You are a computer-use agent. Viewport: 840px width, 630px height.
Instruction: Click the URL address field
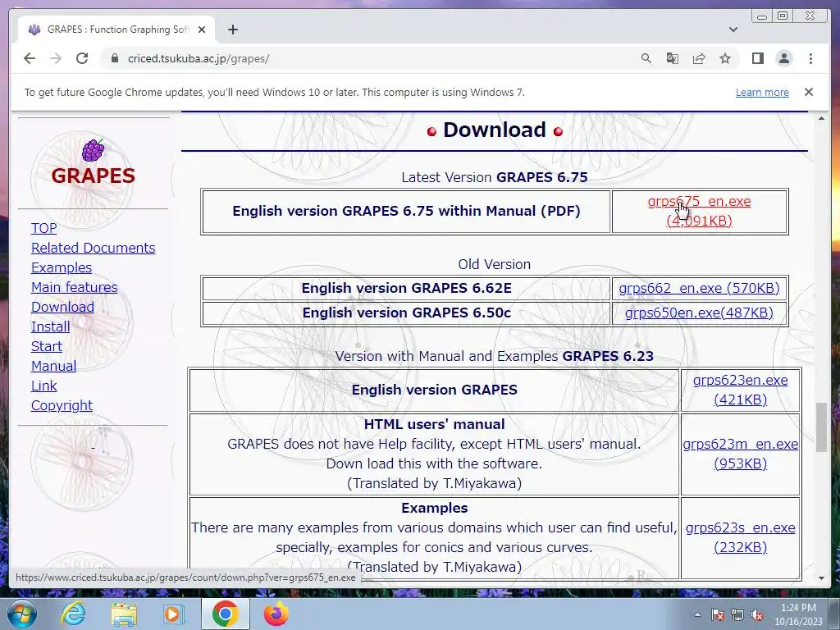point(370,58)
